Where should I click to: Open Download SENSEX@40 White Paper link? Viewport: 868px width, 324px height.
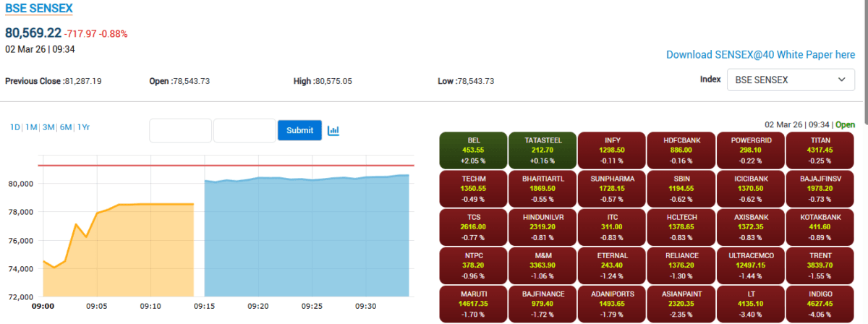coord(760,54)
